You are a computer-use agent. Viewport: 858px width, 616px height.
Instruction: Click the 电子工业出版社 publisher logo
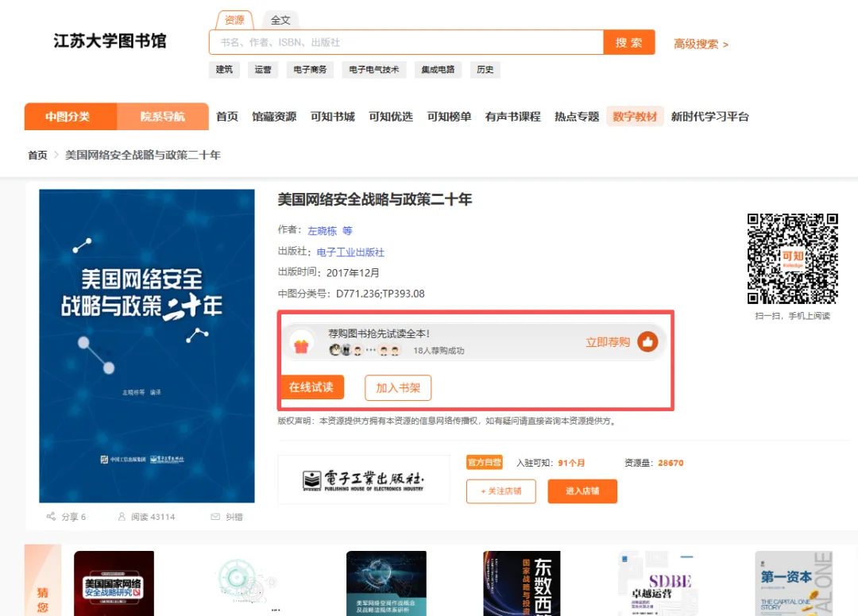point(363,479)
